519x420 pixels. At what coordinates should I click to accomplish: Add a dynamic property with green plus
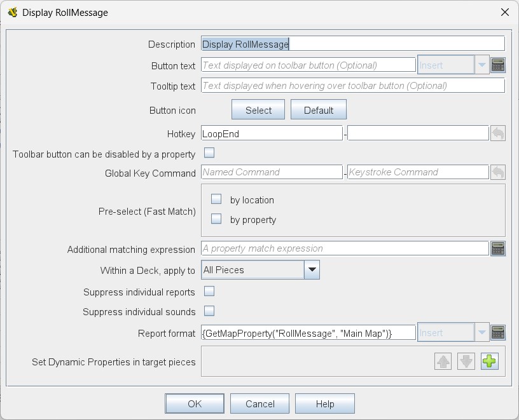click(489, 361)
